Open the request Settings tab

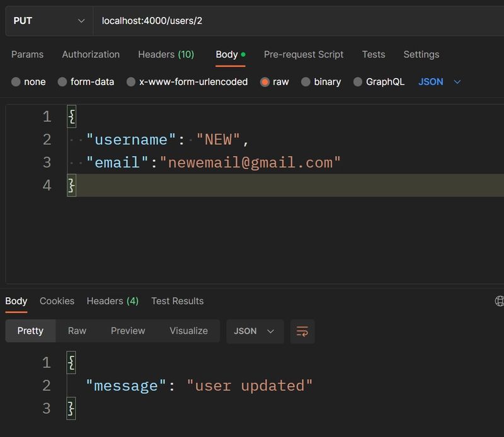click(x=421, y=54)
